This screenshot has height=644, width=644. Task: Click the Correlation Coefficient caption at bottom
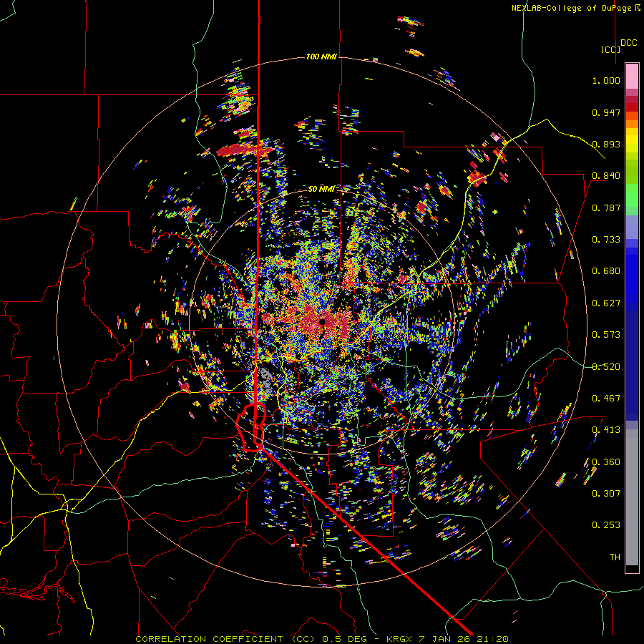[322, 639]
